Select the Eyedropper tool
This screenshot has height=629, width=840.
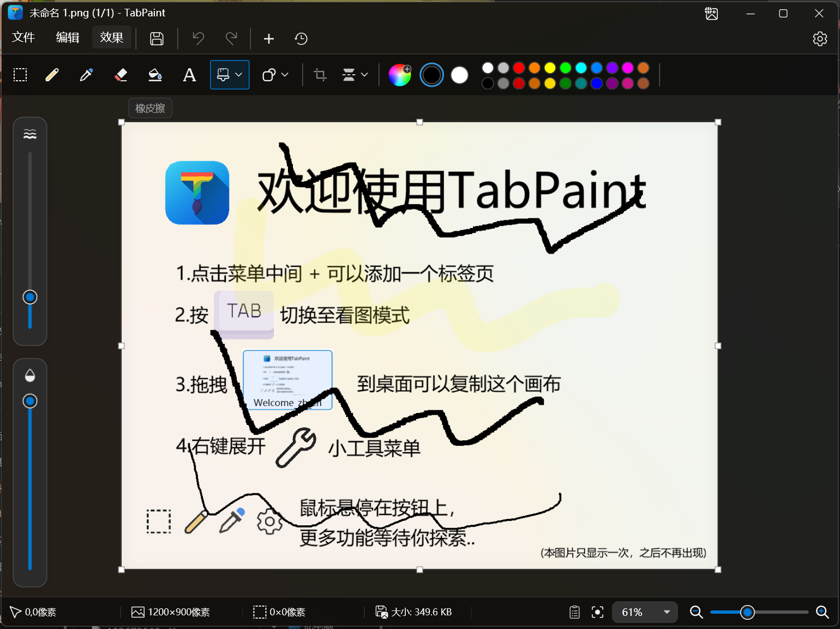click(x=86, y=75)
